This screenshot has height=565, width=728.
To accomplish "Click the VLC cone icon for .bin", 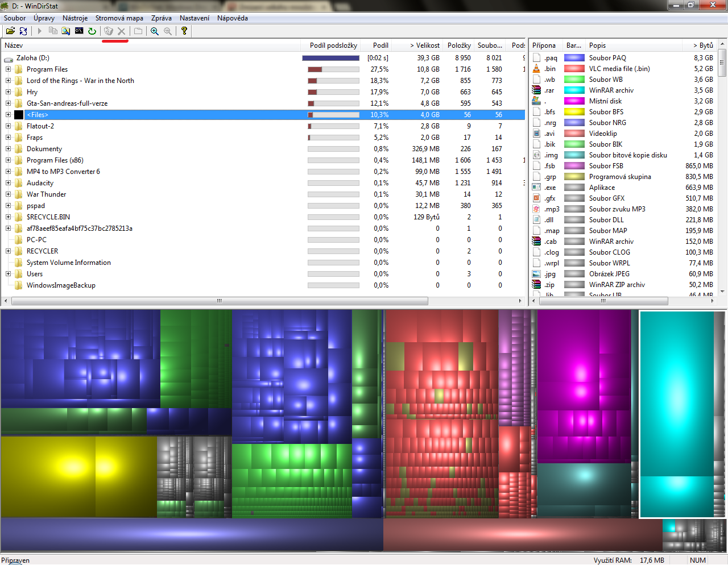I will click(x=536, y=68).
